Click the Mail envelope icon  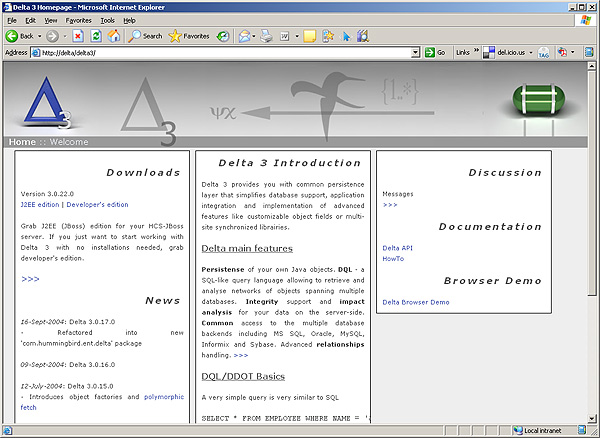pos(244,36)
